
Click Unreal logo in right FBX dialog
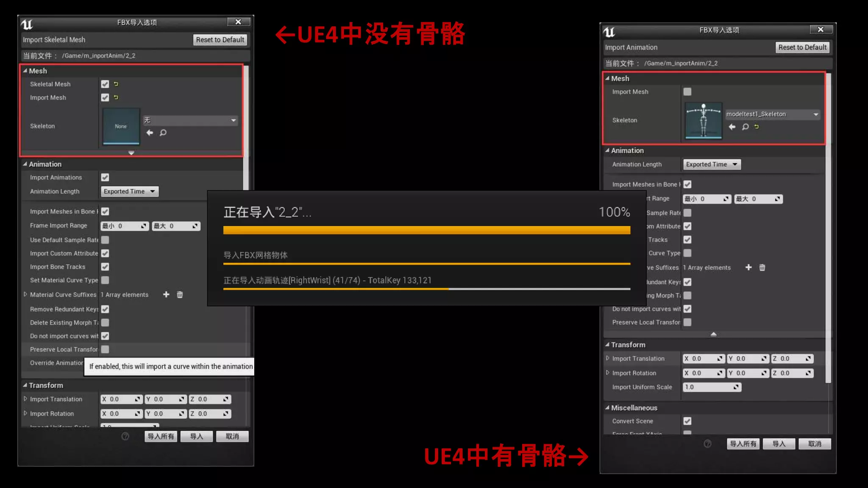pyautogui.click(x=609, y=32)
